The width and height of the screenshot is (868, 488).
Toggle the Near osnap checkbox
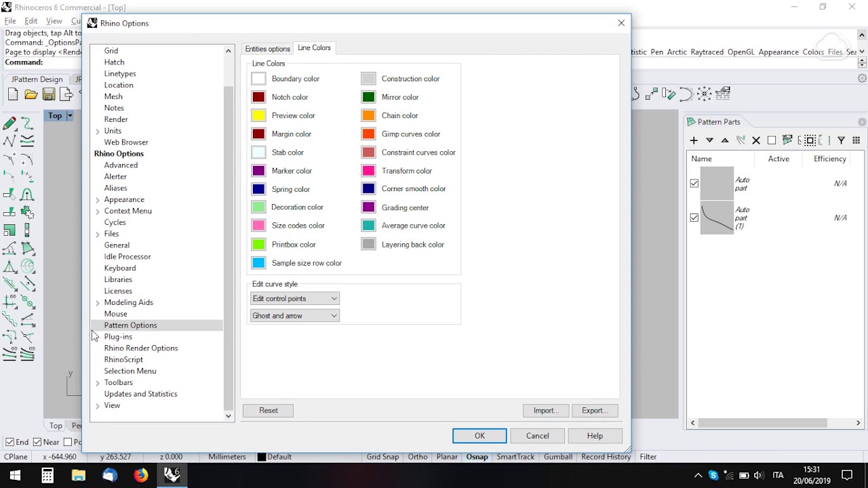pyautogui.click(x=37, y=442)
